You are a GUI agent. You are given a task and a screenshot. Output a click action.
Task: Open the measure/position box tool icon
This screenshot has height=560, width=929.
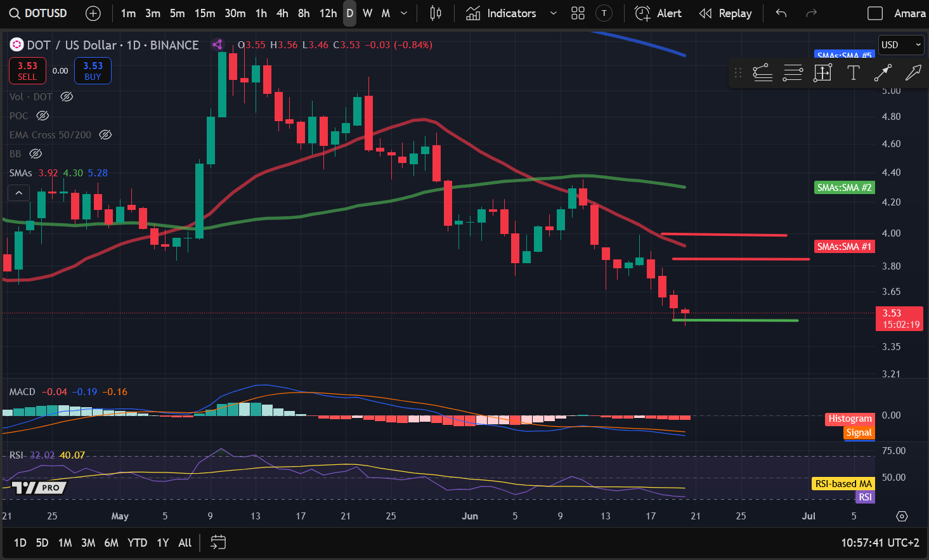point(822,73)
